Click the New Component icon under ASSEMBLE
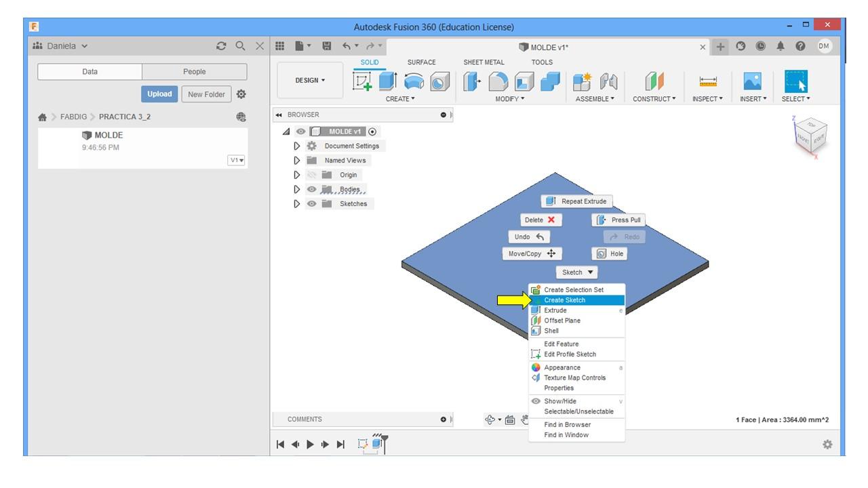The height and width of the screenshot is (488, 868). tap(583, 81)
